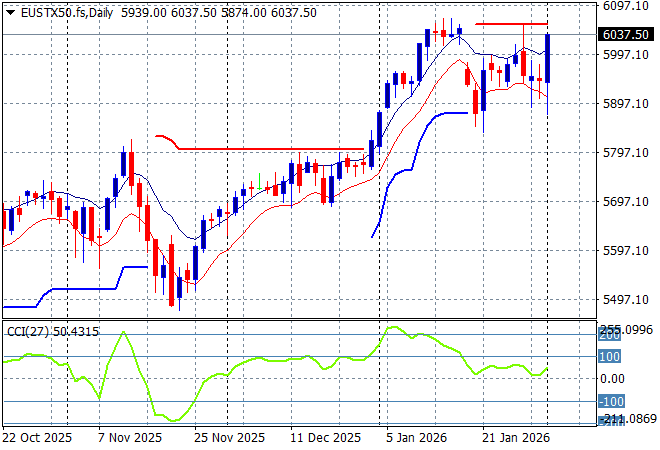Click the -211.0869 indicator scale minimum
Viewport: 660px width, 450px height.
coord(628,419)
